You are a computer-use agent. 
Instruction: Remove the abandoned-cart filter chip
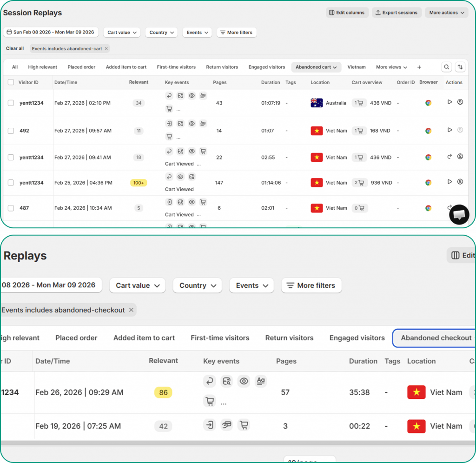(106, 48)
